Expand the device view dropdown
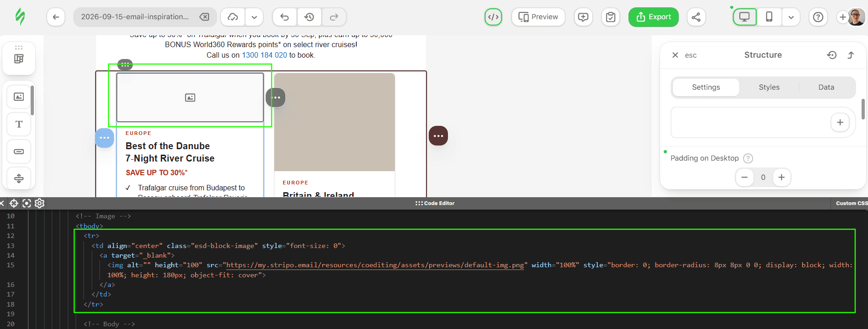The height and width of the screenshot is (329, 868). [791, 17]
